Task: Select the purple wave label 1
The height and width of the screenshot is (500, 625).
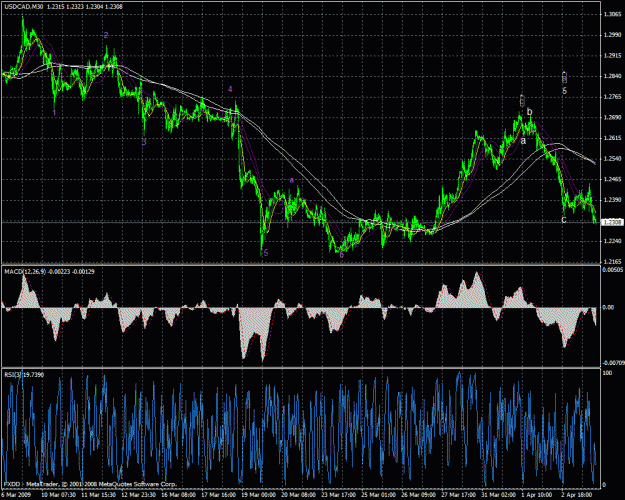Action: [55, 113]
